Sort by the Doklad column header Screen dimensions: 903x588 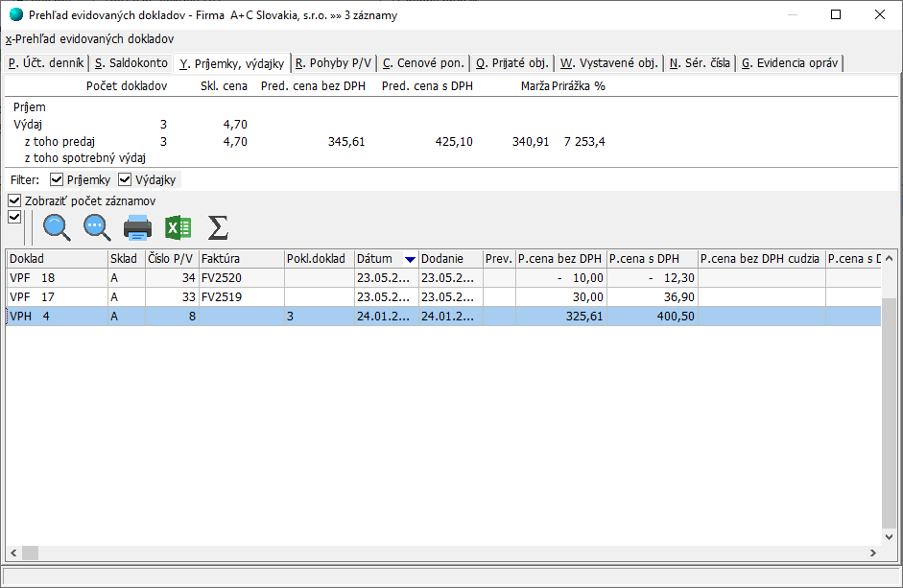coord(56,259)
